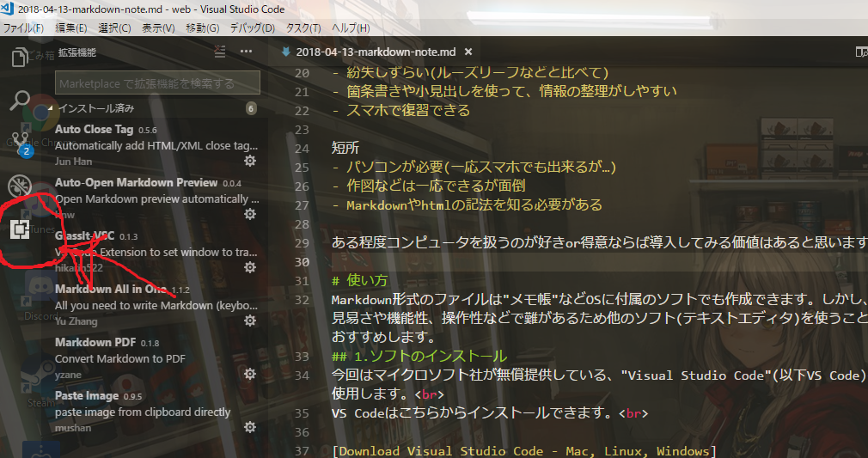
Task: Open the extensions panel more actions menu
Action: click(246, 52)
